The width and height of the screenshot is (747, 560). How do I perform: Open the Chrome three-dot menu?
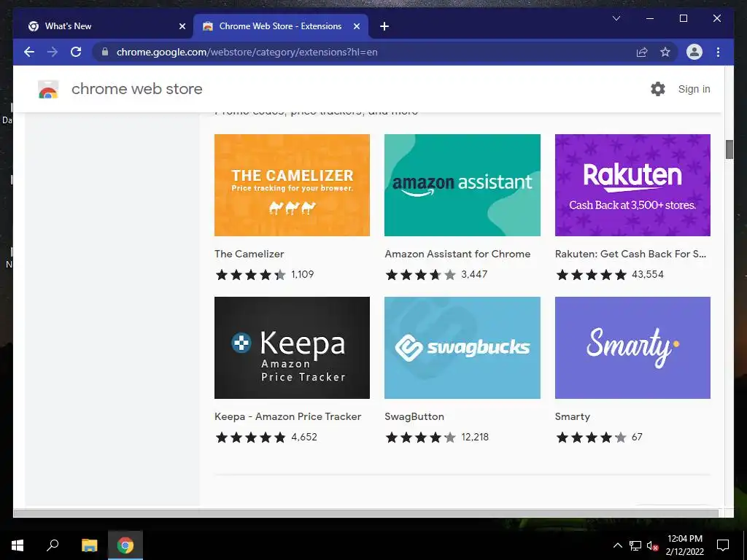point(718,52)
